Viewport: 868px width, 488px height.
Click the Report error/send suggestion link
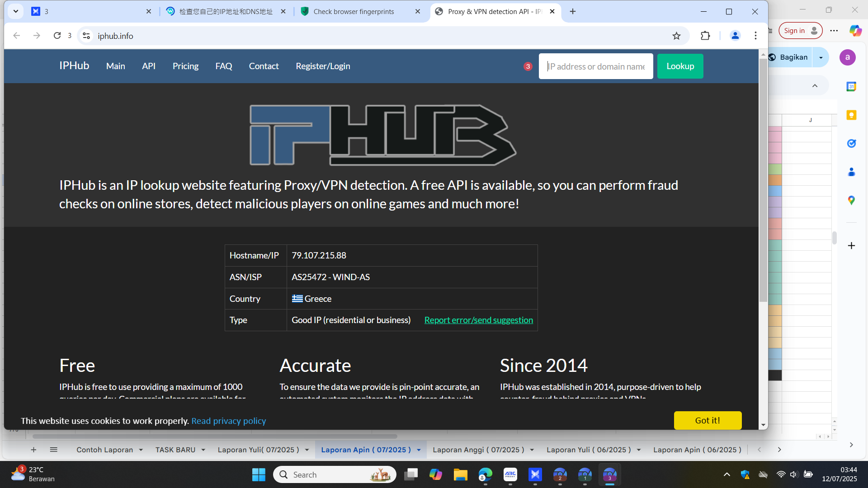[479, 320]
